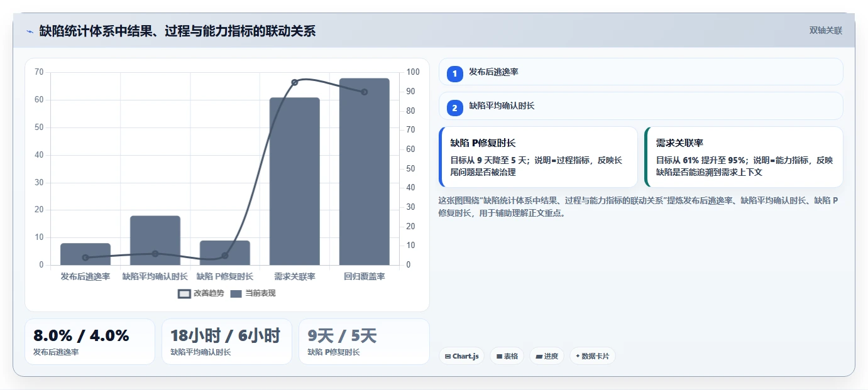Click the 9天 / 5天 stat card
Screen dimensions: 868x390
coord(364,342)
